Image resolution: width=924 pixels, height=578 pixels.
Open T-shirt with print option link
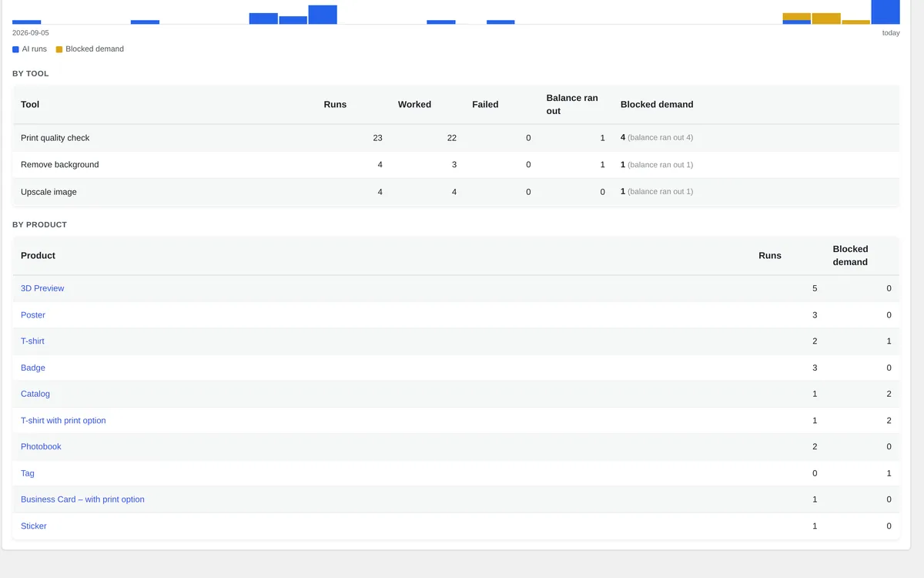pos(63,420)
